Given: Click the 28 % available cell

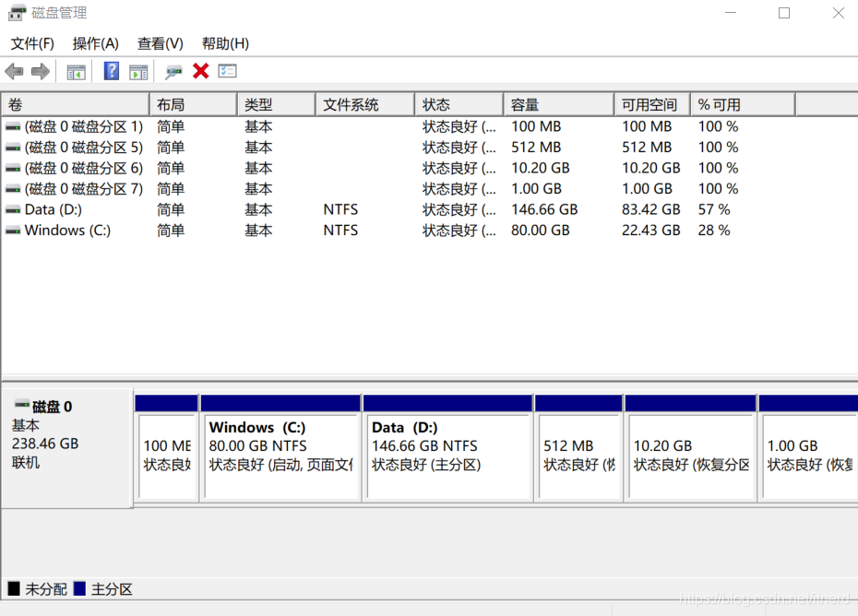Looking at the screenshot, I should coord(714,231).
